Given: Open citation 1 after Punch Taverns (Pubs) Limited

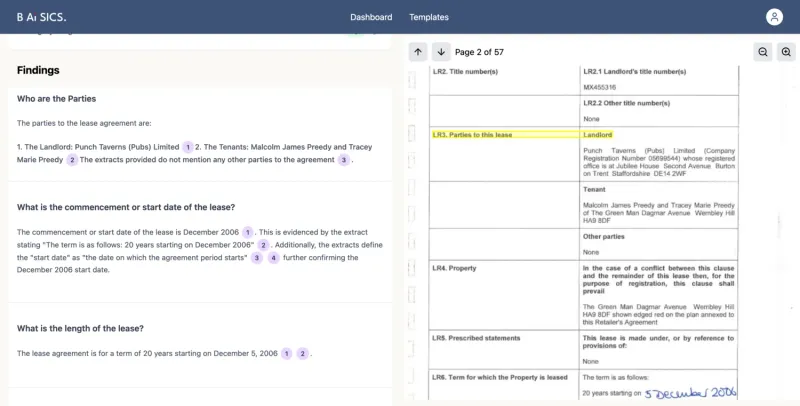Looking at the screenshot, I should point(188,147).
